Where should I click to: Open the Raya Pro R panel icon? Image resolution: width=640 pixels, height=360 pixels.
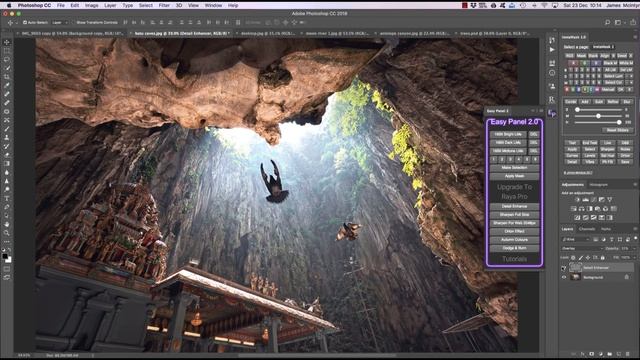(x=552, y=99)
